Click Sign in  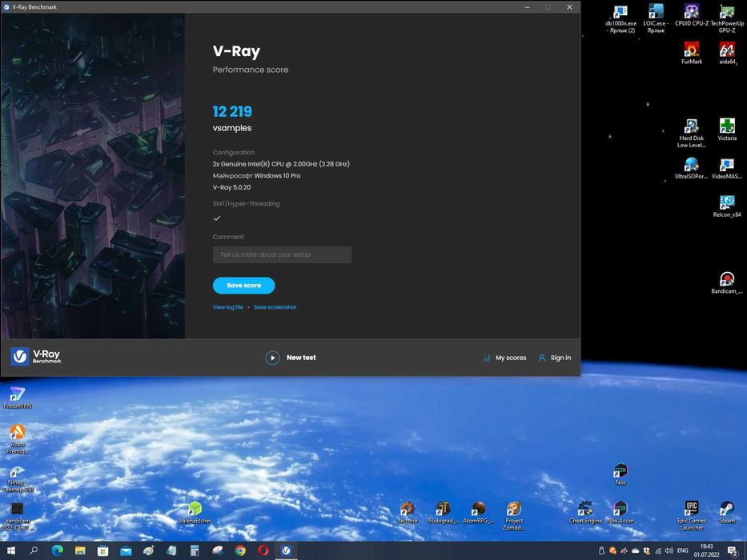tap(560, 358)
